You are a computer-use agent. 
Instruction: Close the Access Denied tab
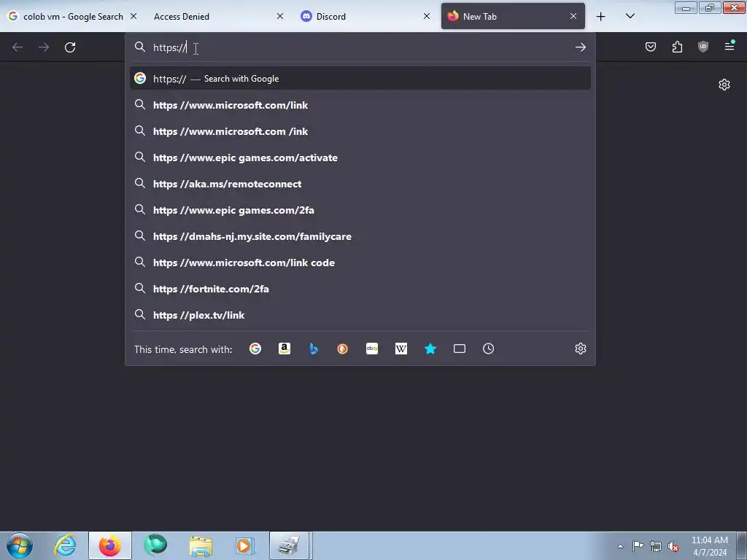280,16
